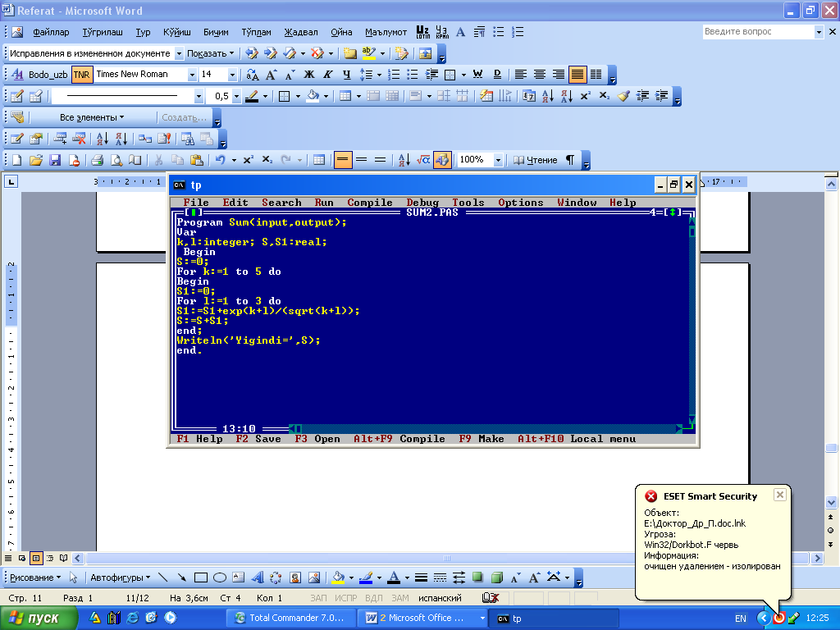Click the Чтение reading mode button
Screen dimensions: 840x630
(x=534, y=160)
